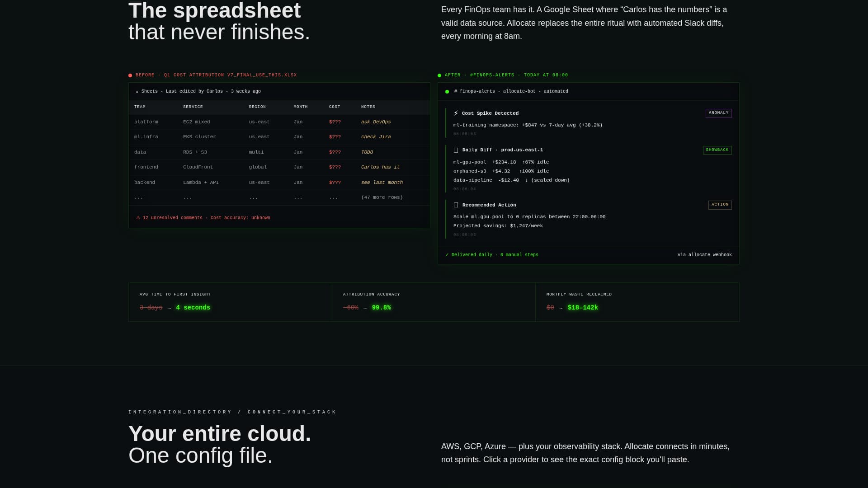Click the 'The spreadsheet' heading
The width and height of the screenshot is (868, 488).
215,10
